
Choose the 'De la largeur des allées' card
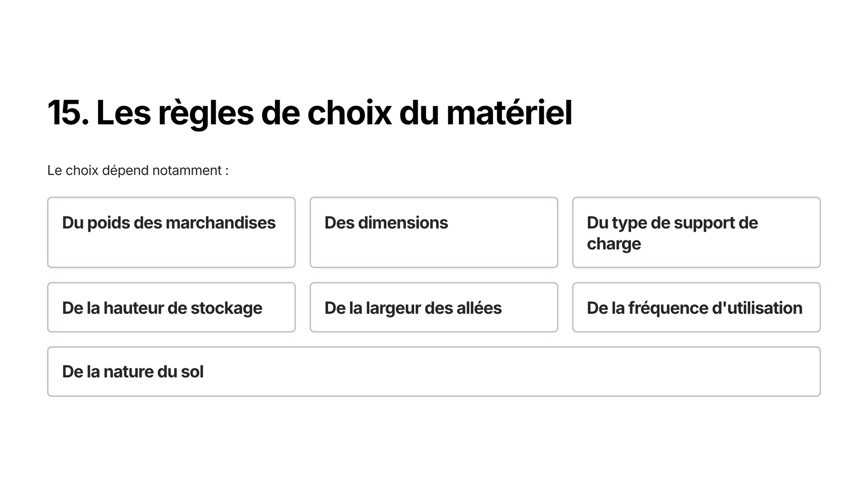click(434, 307)
